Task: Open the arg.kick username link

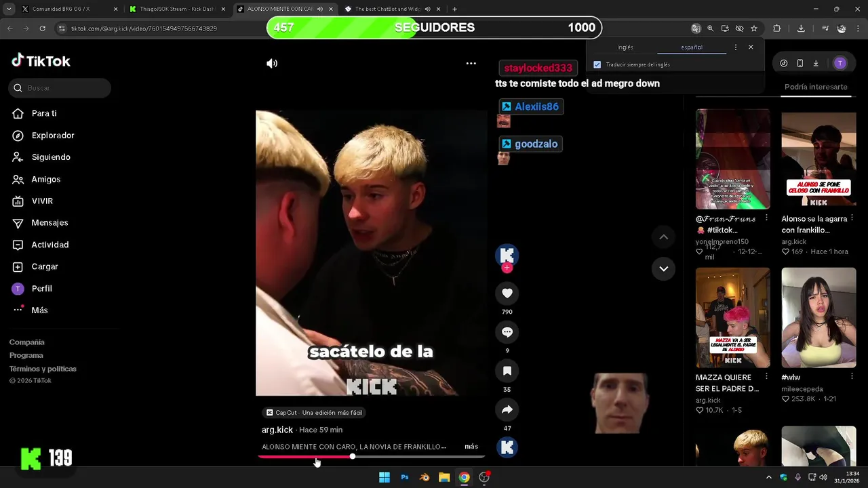Action: click(277, 430)
